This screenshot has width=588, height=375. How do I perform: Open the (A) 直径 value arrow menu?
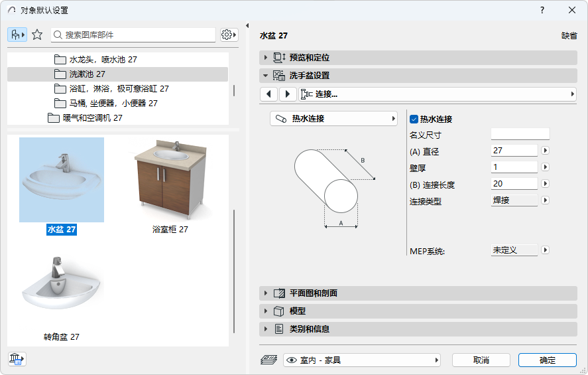click(546, 151)
